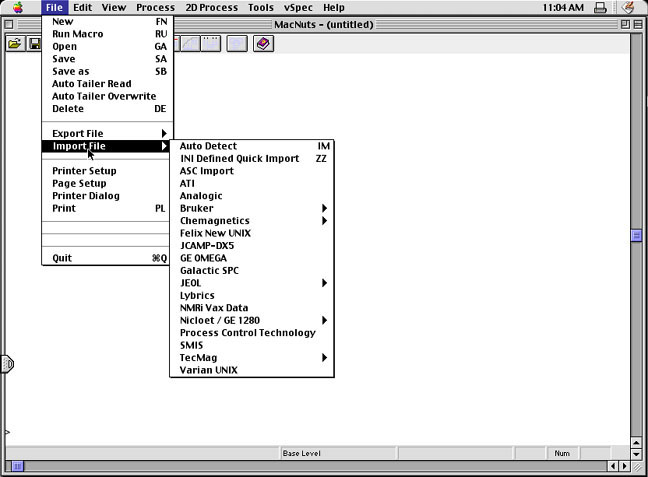Click the open folder toolbar icon
Viewport: 648px width, 477px height.
[14, 44]
